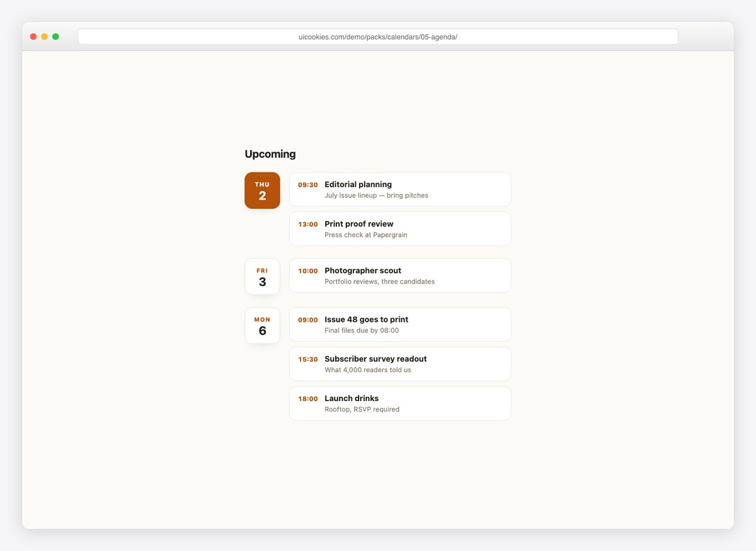Maximize the window with the green button
Image resolution: width=756 pixels, height=551 pixels.
(55, 37)
